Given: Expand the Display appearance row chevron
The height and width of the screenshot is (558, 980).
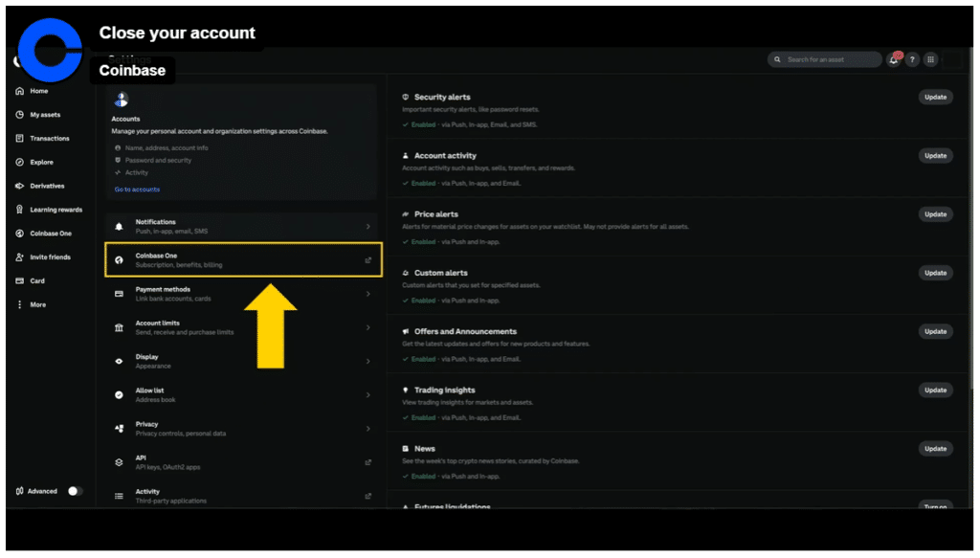Looking at the screenshot, I should 368,362.
